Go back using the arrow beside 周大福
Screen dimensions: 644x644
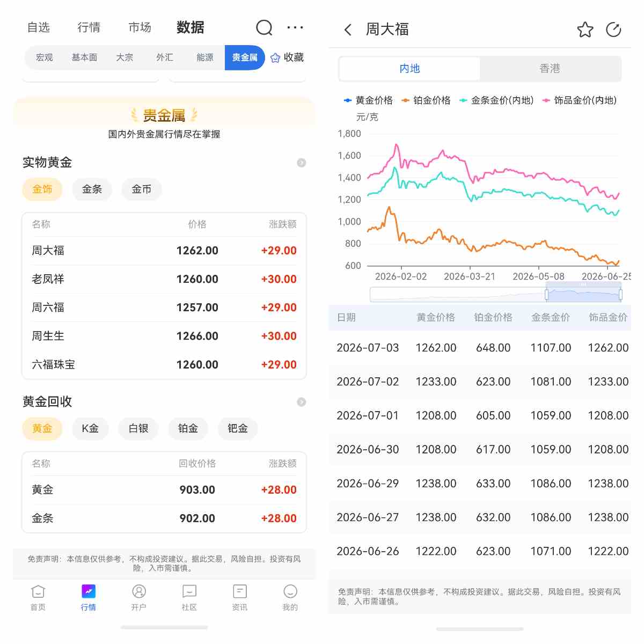pyautogui.click(x=348, y=30)
